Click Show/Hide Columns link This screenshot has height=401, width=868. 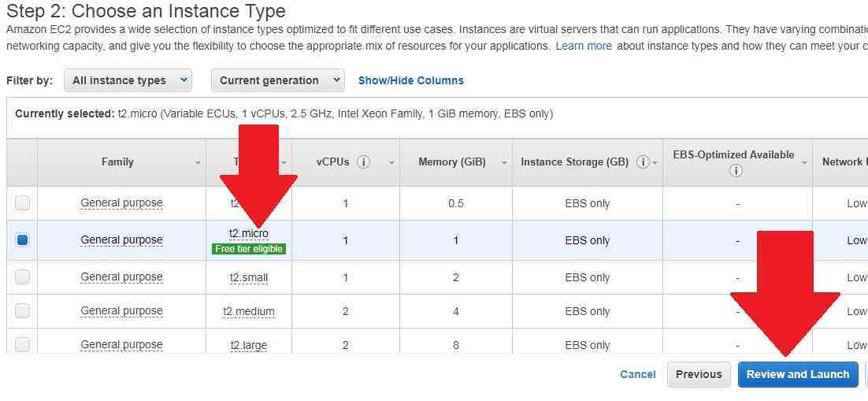410,80
